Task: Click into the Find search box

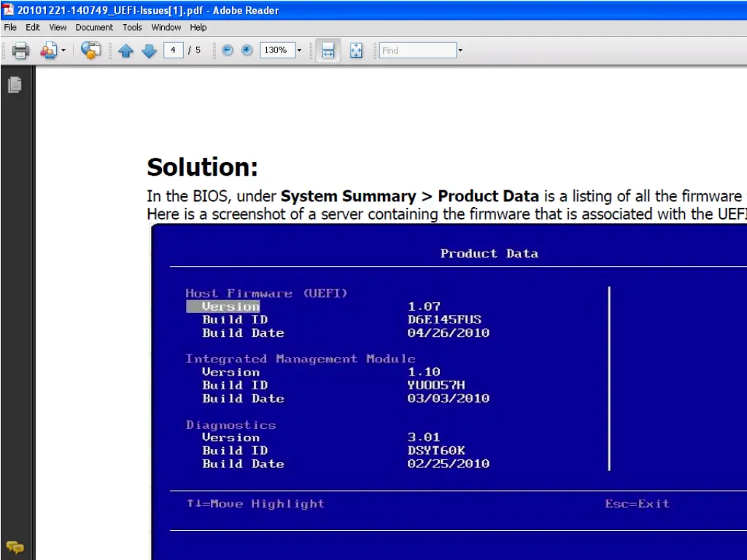Action: 417,50
